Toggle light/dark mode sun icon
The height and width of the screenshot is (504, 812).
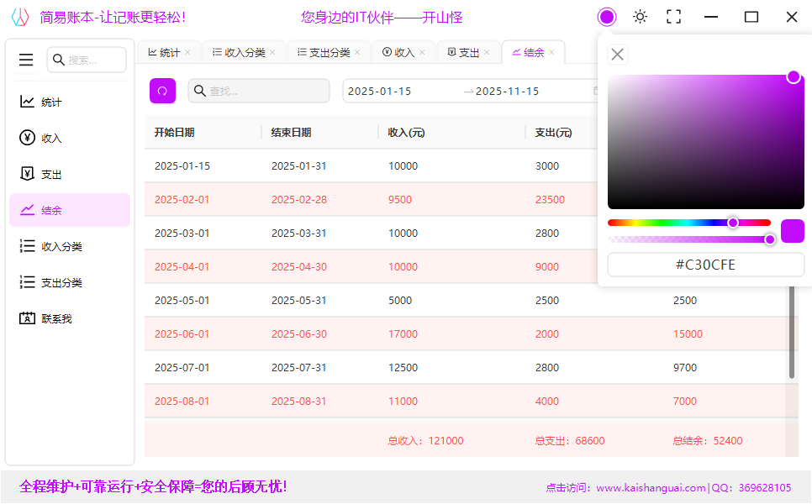[x=640, y=17]
